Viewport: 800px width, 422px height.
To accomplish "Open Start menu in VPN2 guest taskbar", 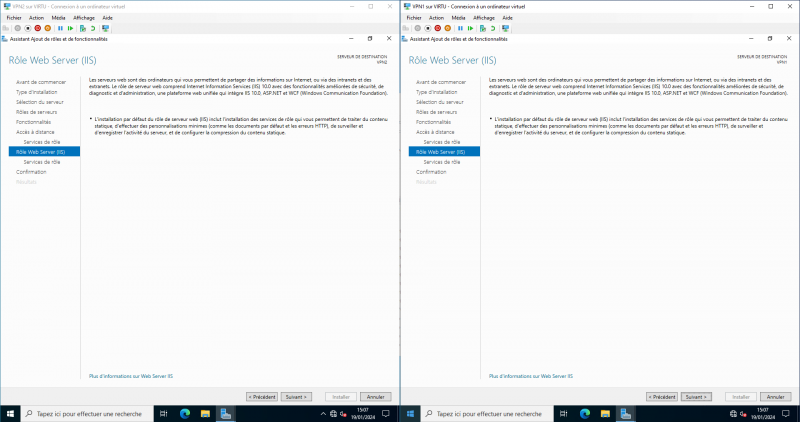I will (x=10, y=414).
